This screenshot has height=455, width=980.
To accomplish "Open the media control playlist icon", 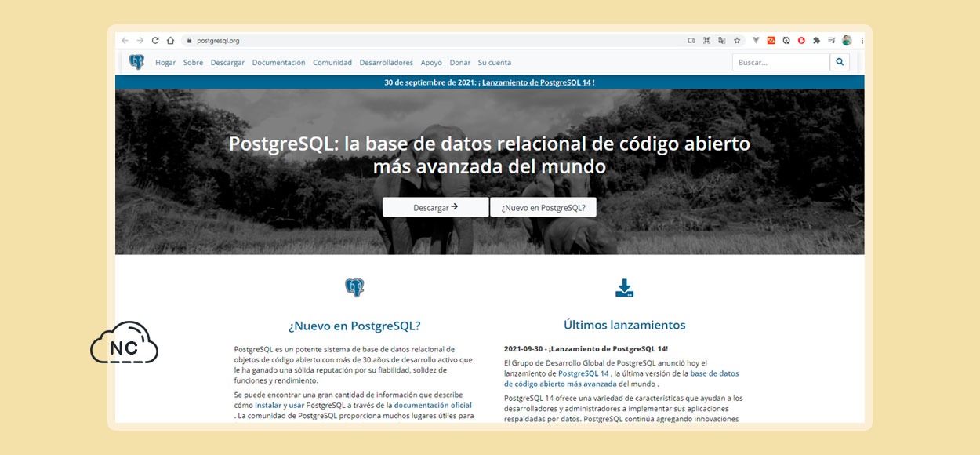I will 831,40.
